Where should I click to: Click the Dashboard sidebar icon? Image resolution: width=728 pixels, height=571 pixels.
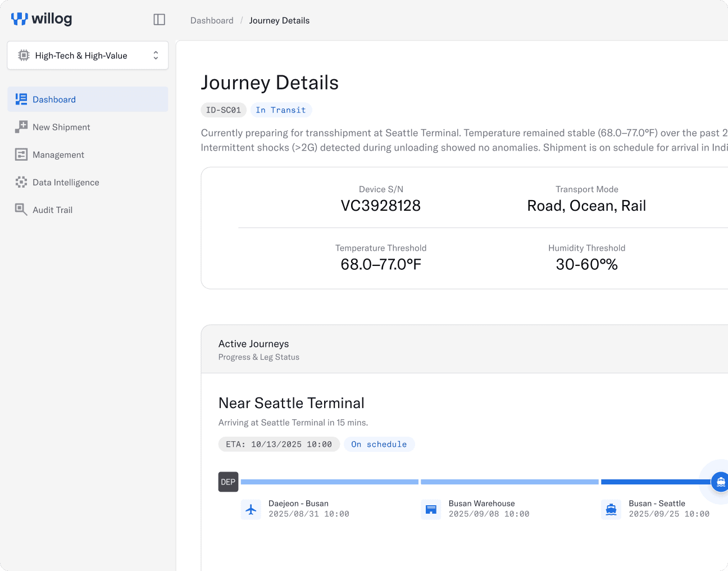tap(21, 99)
